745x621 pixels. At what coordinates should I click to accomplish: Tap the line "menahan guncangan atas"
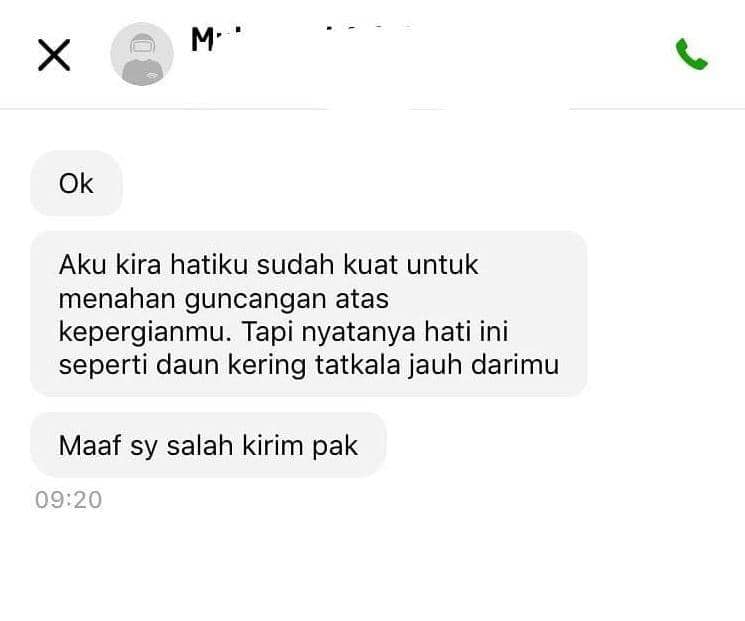pyautogui.click(x=224, y=299)
